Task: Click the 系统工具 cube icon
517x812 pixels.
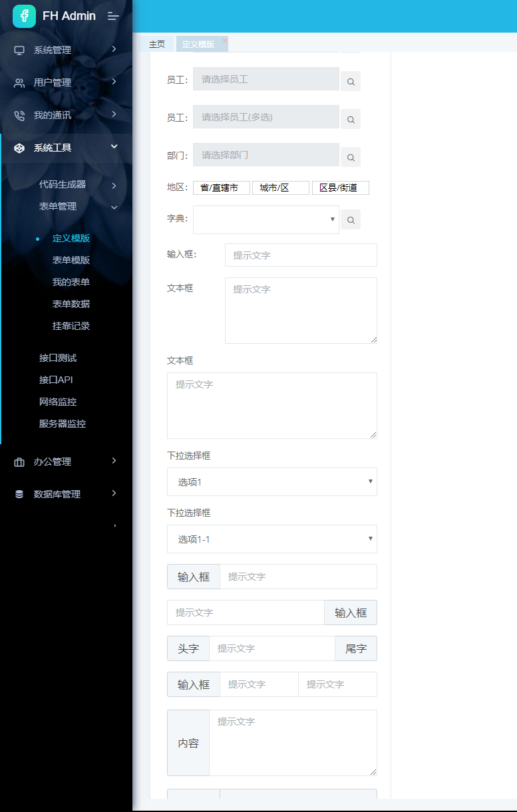Action: 19,148
